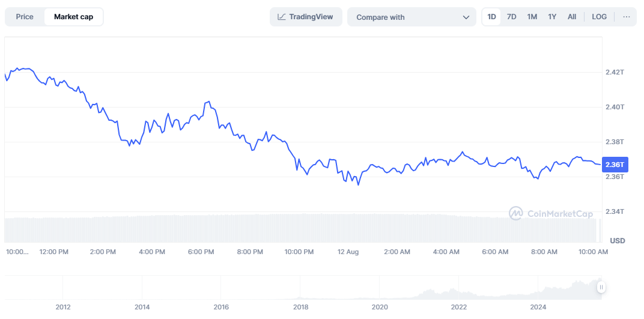
Task: Click the 12 Aug date label
Action: tap(348, 252)
